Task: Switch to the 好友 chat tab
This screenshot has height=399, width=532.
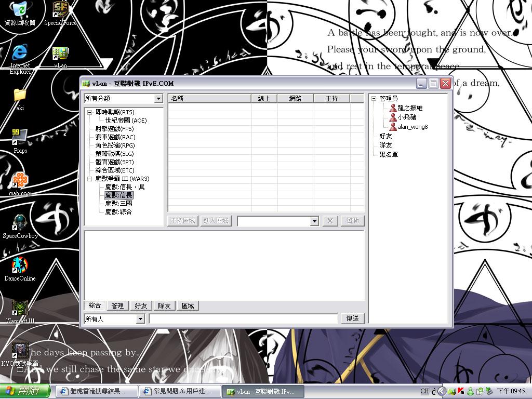Action: point(141,305)
